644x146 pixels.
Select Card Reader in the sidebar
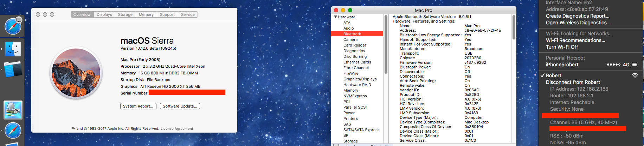click(355, 45)
